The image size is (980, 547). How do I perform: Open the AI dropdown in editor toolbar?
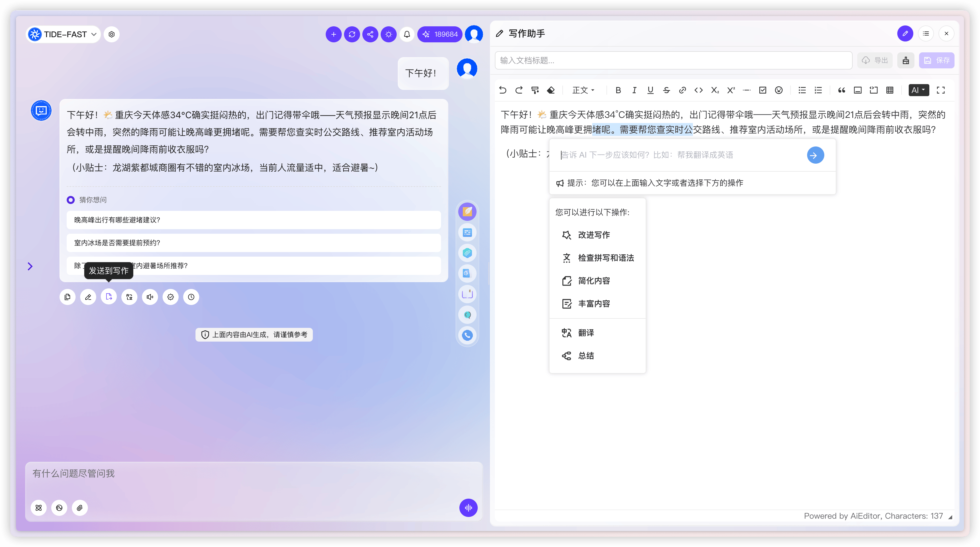(919, 90)
